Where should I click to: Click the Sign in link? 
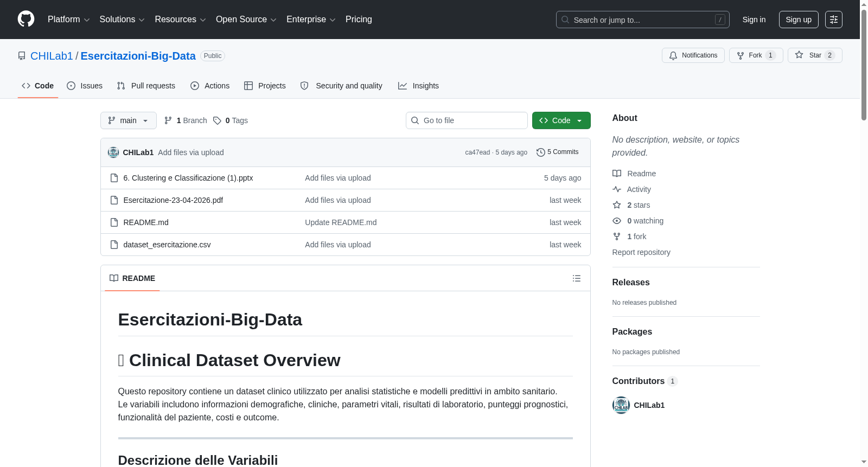754,20
